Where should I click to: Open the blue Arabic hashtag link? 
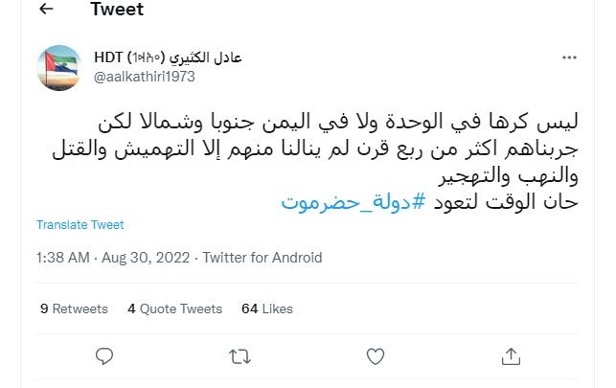(354, 203)
